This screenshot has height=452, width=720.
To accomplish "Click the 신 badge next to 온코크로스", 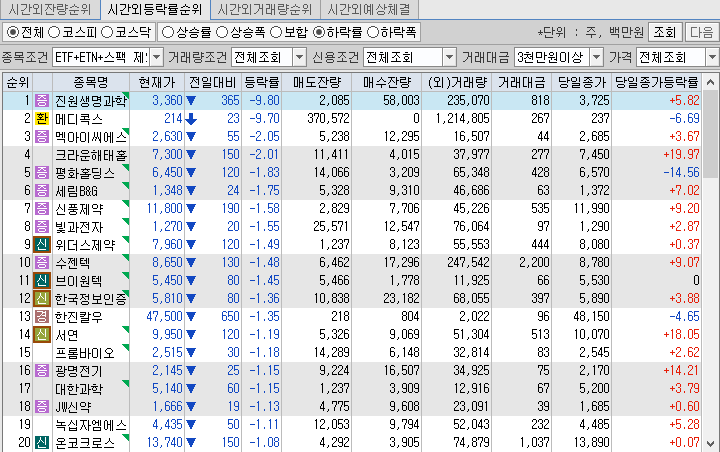I will tap(42, 442).
